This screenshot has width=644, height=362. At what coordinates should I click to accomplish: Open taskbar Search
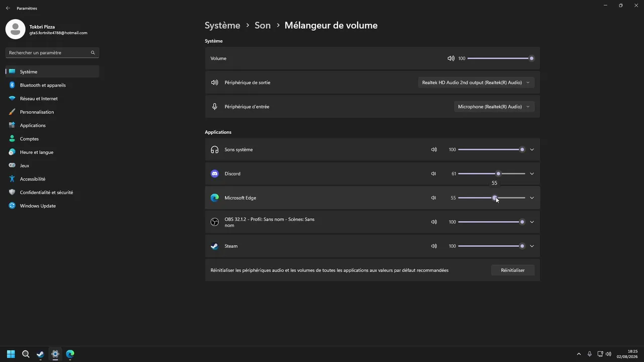[x=26, y=354]
